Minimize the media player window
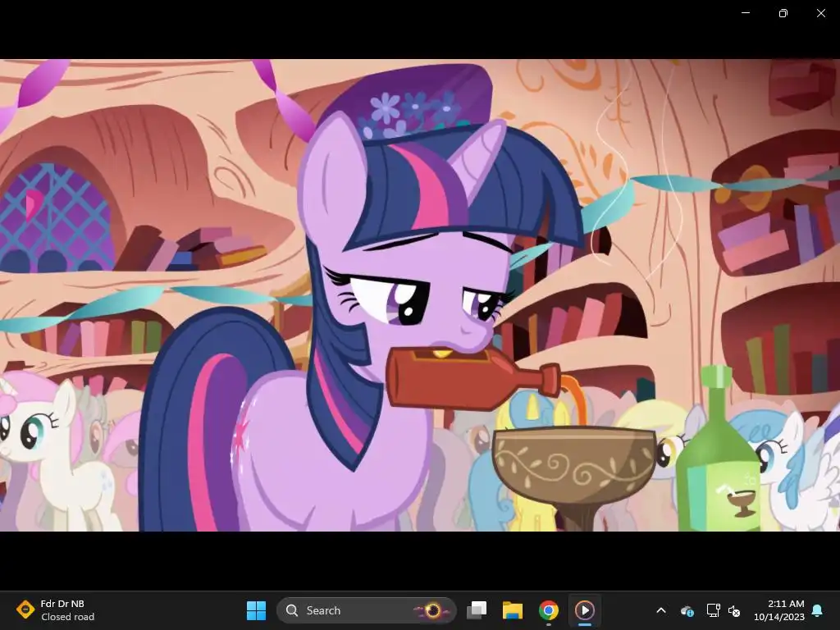The image size is (840, 630). pos(746,13)
